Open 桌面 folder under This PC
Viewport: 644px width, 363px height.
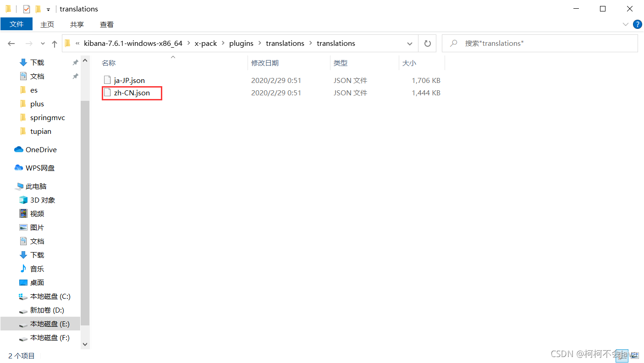click(37, 282)
